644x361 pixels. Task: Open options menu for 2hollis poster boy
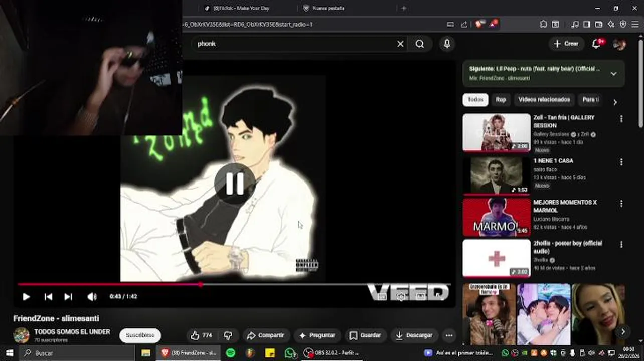tap(621, 245)
